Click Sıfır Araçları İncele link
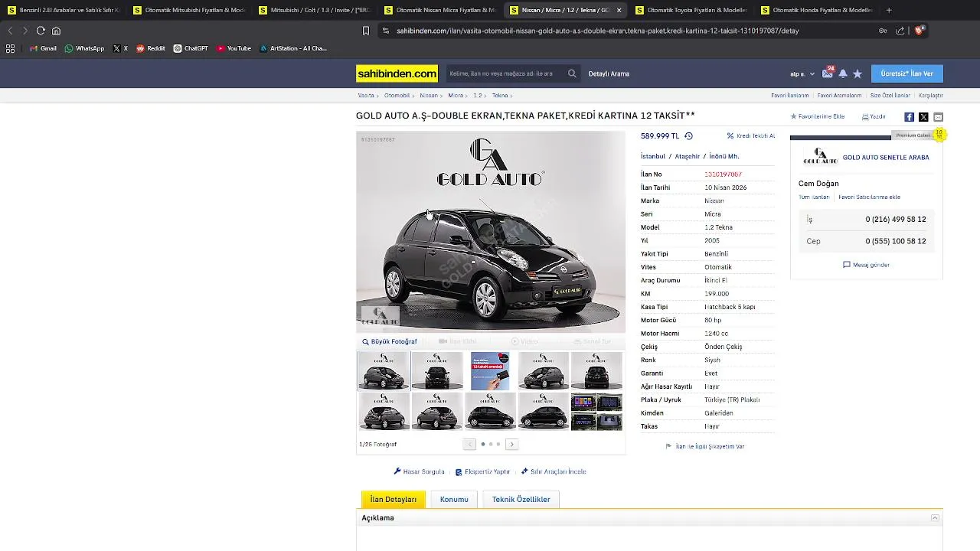 (x=554, y=471)
